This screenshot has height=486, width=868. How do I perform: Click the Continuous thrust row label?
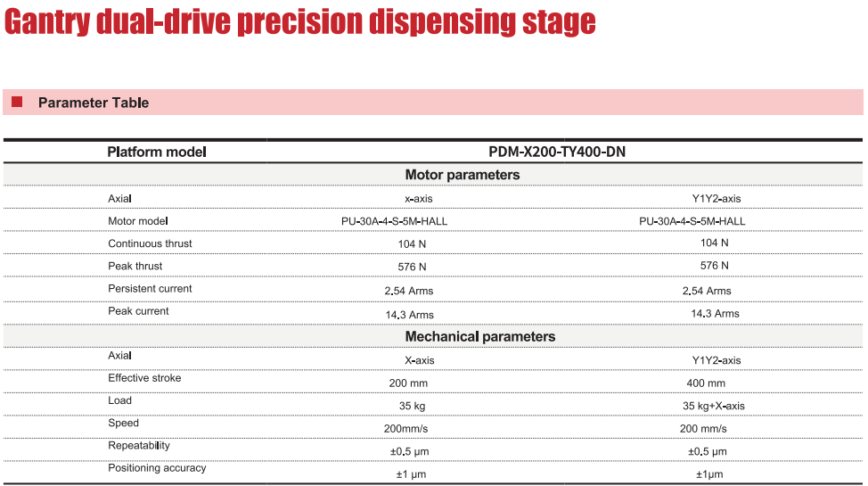tap(150, 243)
